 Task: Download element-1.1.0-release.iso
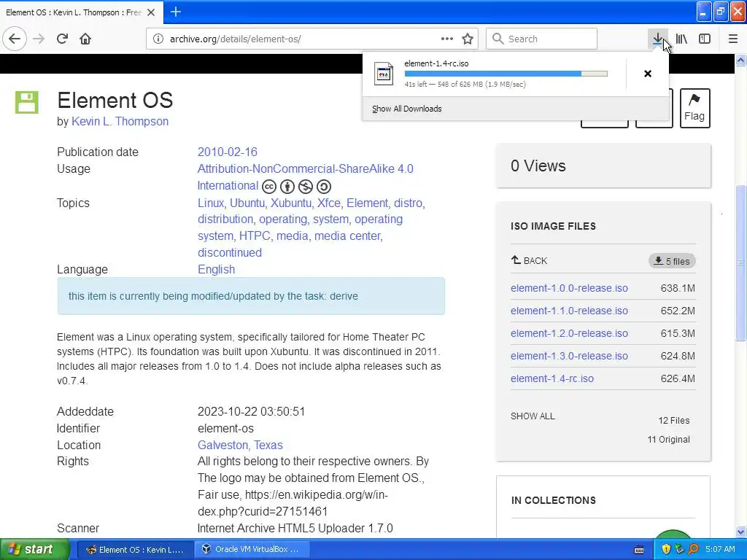click(569, 311)
